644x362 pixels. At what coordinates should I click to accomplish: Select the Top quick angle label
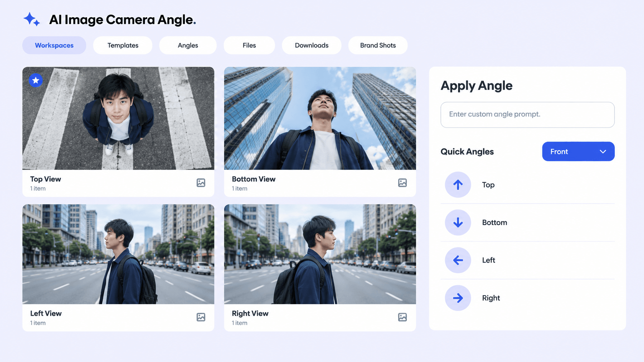pos(488,185)
